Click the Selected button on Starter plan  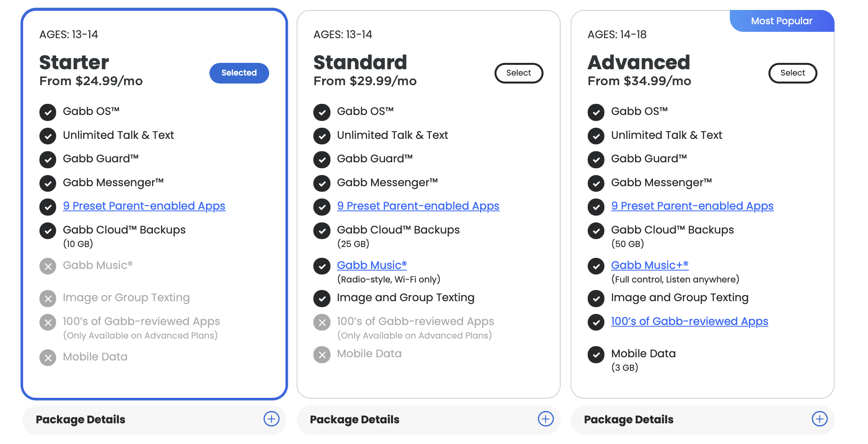239,73
